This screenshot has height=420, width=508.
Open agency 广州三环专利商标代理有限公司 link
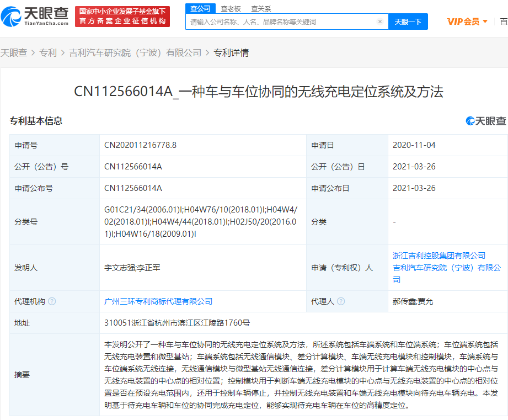tap(158, 301)
